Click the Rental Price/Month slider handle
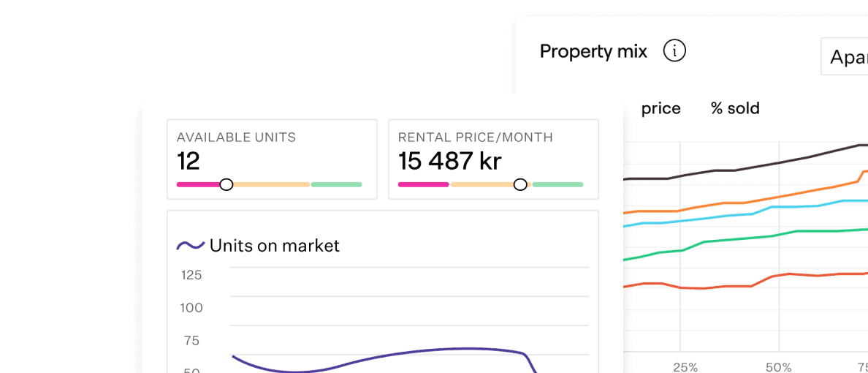 click(520, 184)
